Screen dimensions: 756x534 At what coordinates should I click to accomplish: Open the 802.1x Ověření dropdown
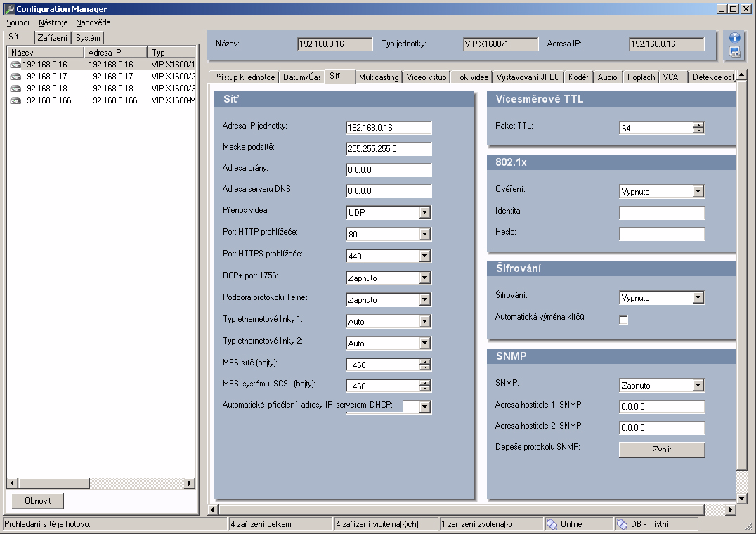(698, 191)
